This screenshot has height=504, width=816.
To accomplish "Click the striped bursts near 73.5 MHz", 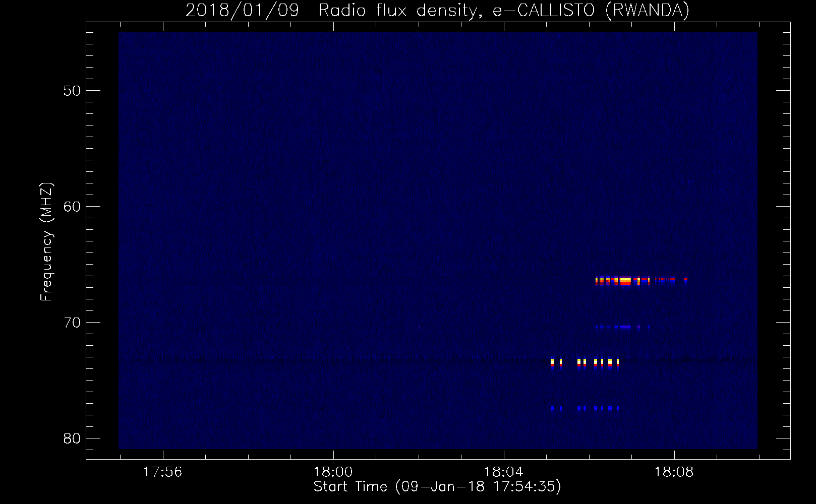I will (x=585, y=363).
